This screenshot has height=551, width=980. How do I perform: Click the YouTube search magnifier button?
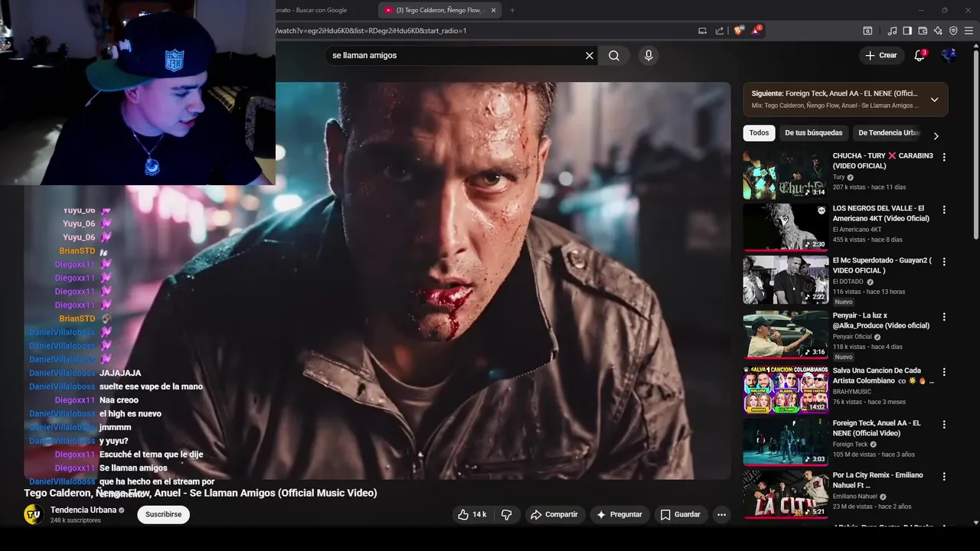pos(614,55)
